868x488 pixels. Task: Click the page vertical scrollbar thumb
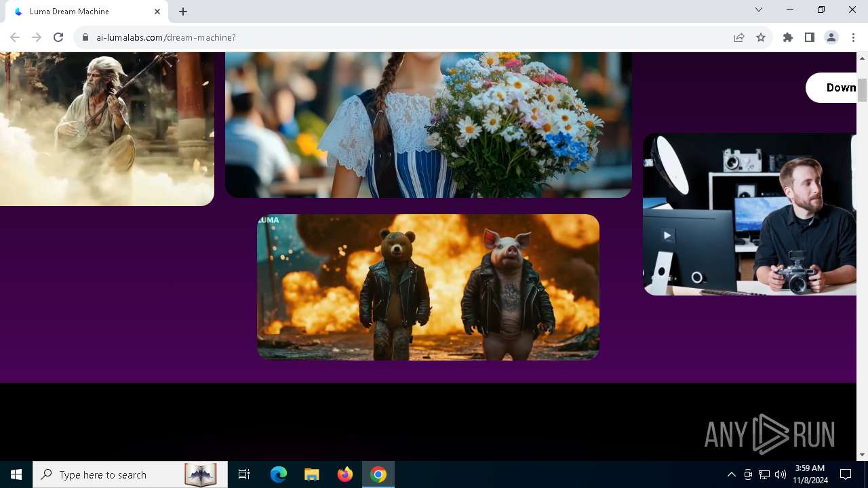[x=863, y=90]
